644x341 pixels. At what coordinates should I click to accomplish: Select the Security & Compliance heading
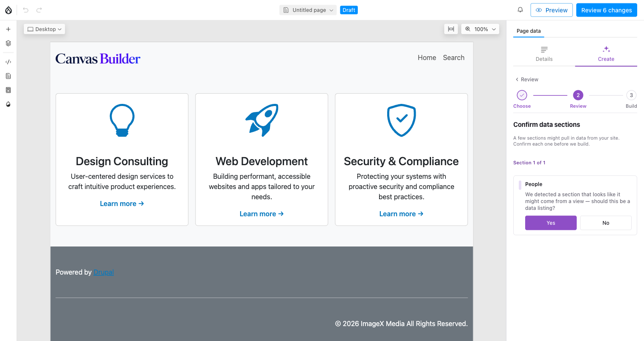point(401,161)
